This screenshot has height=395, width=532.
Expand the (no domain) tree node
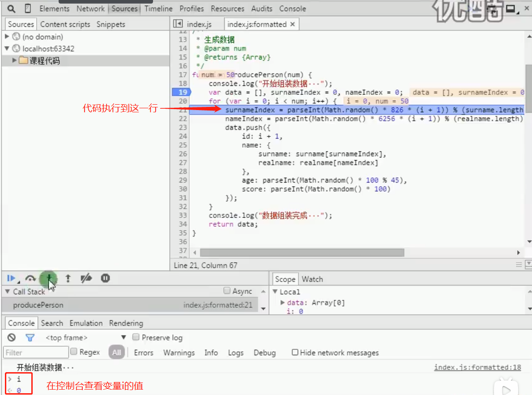[7, 36]
